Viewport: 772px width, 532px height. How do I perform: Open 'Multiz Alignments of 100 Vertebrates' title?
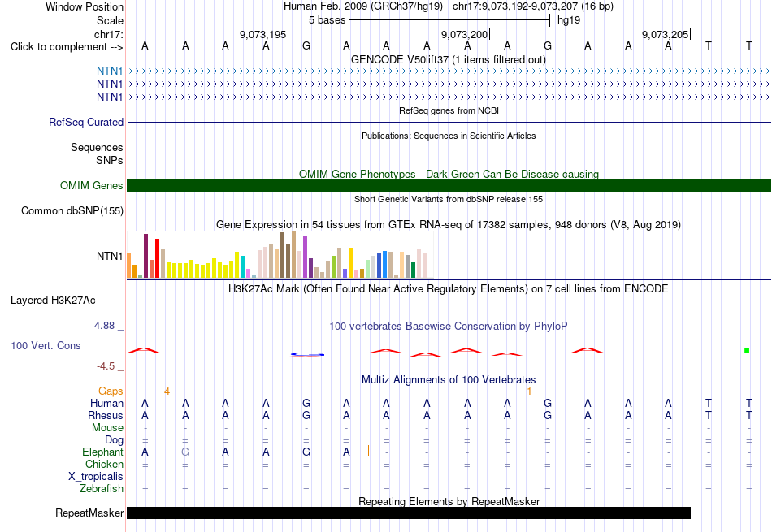pyautogui.click(x=449, y=379)
